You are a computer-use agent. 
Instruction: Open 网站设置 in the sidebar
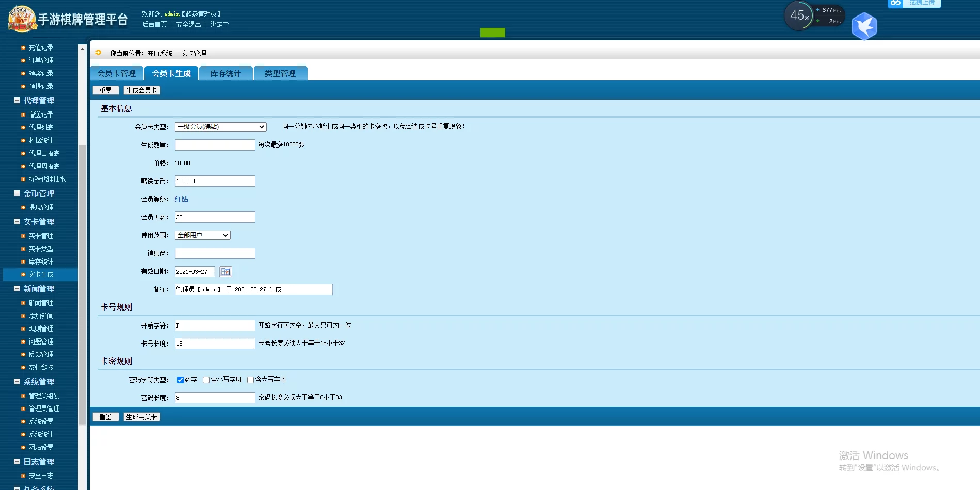coord(41,447)
